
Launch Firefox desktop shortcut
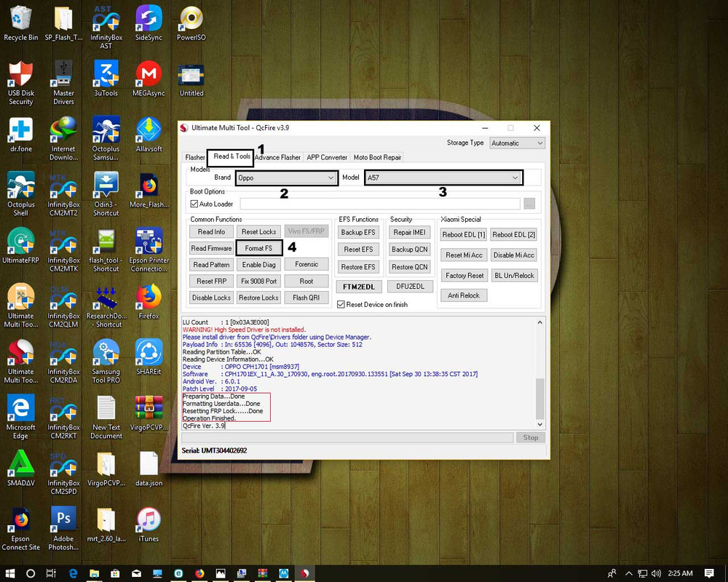[x=149, y=302]
